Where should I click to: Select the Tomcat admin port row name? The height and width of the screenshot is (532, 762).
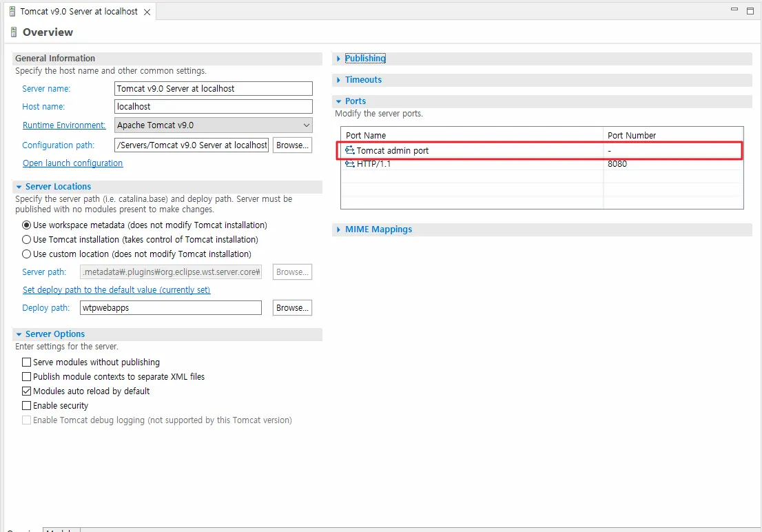(x=393, y=151)
